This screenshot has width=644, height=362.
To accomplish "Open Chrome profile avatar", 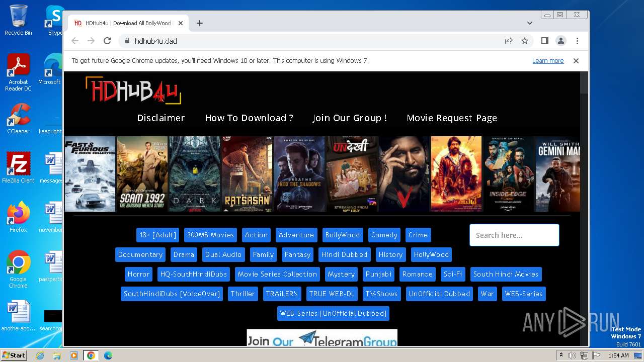I will click(x=561, y=41).
